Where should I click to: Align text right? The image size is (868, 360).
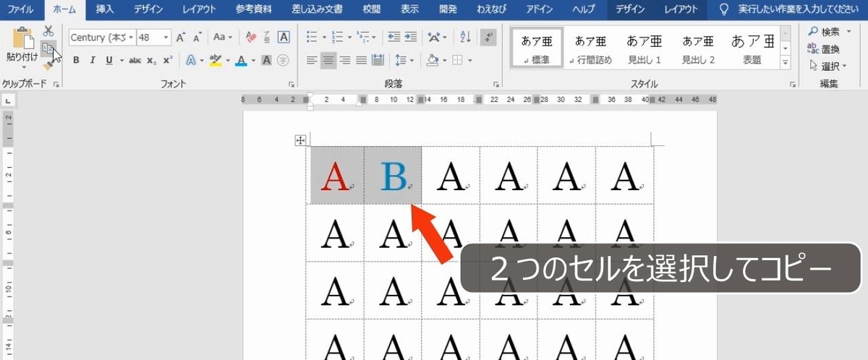345,61
